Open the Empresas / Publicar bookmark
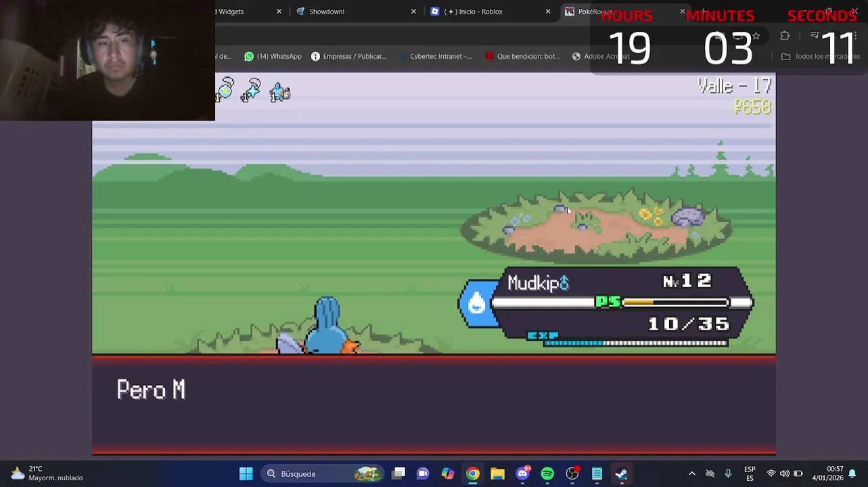868x487 pixels. click(348, 56)
